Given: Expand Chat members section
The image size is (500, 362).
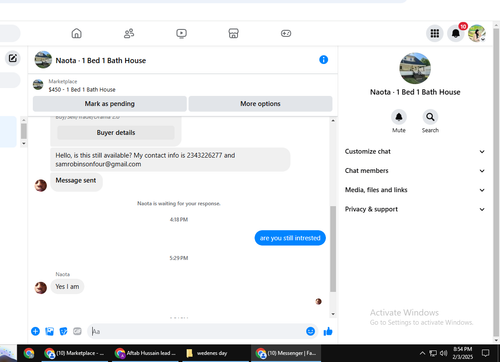Looking at the screenshot, I should point(415,171).
